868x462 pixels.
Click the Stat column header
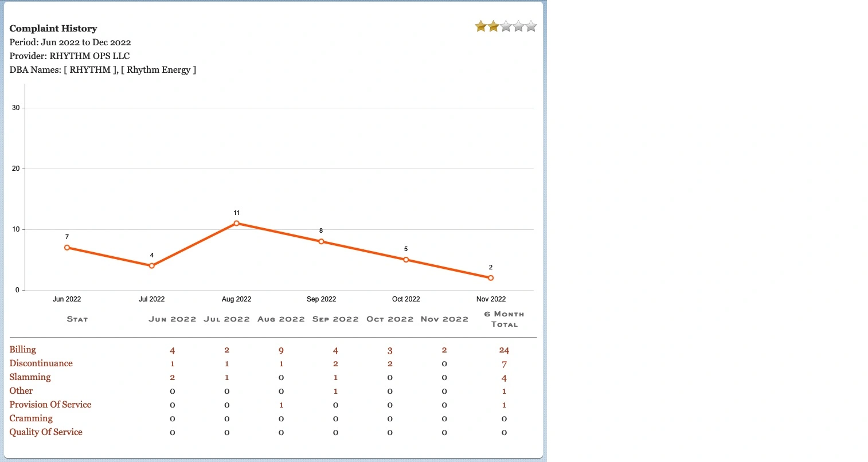[77, 319]
